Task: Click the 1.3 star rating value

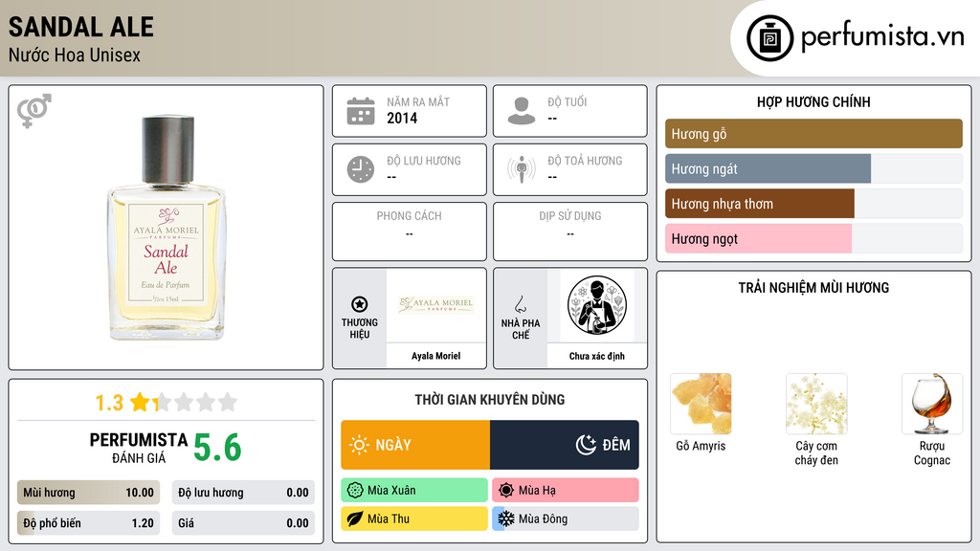Action: (x=109, y=403)
